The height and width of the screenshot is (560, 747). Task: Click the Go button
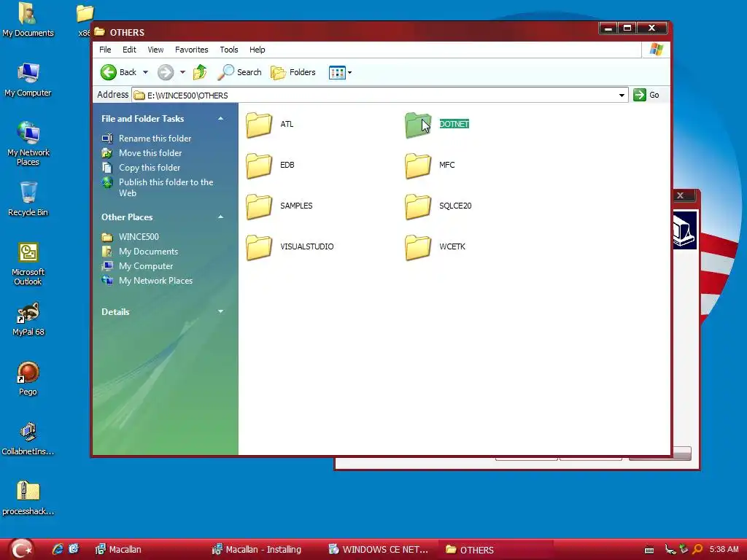pyautogui.click(x=646, y=96)
